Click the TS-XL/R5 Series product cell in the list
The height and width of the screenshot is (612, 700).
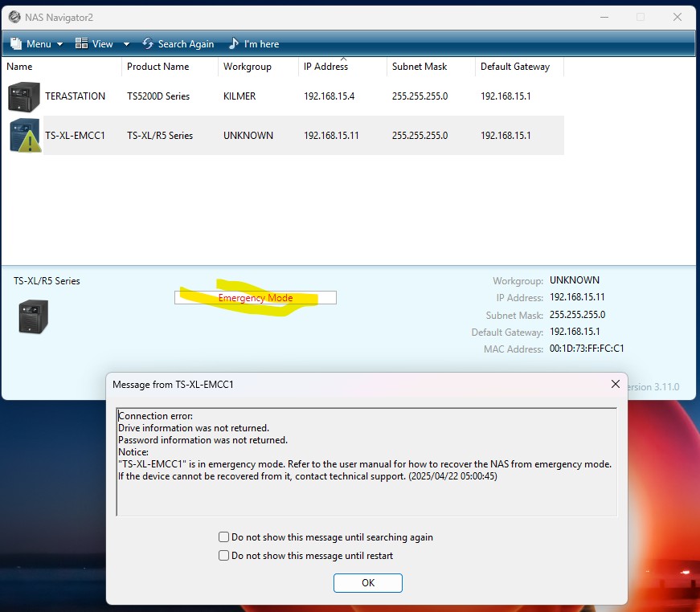(160, 136)
